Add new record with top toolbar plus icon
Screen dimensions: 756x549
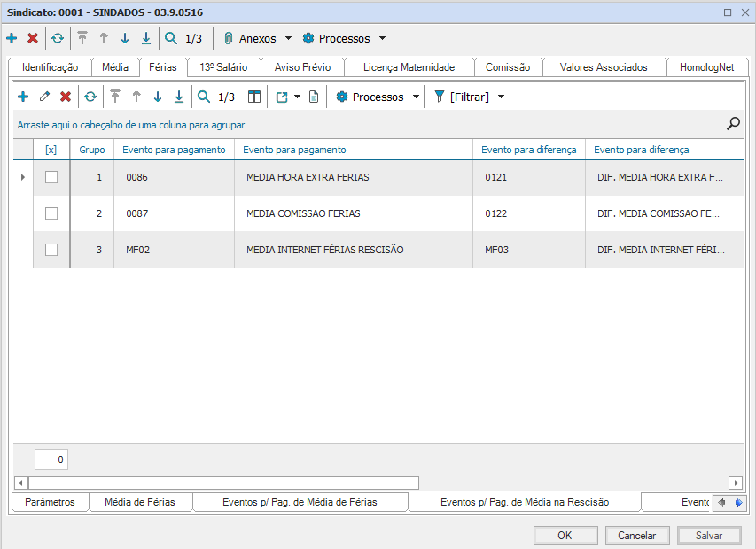(x=12, y=39)
